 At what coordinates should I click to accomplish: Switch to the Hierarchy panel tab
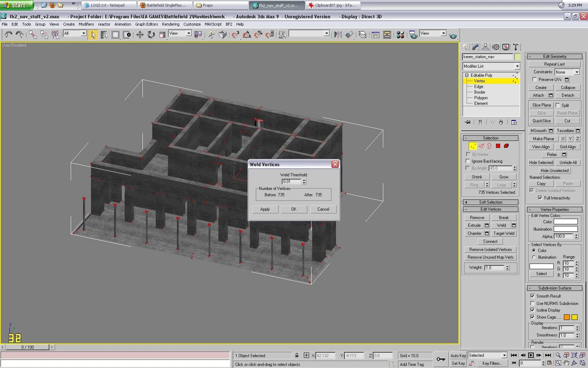coord(485,47)
